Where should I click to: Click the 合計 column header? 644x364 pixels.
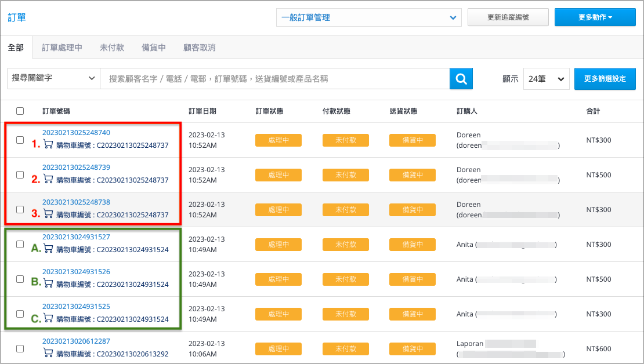point(593,111)
